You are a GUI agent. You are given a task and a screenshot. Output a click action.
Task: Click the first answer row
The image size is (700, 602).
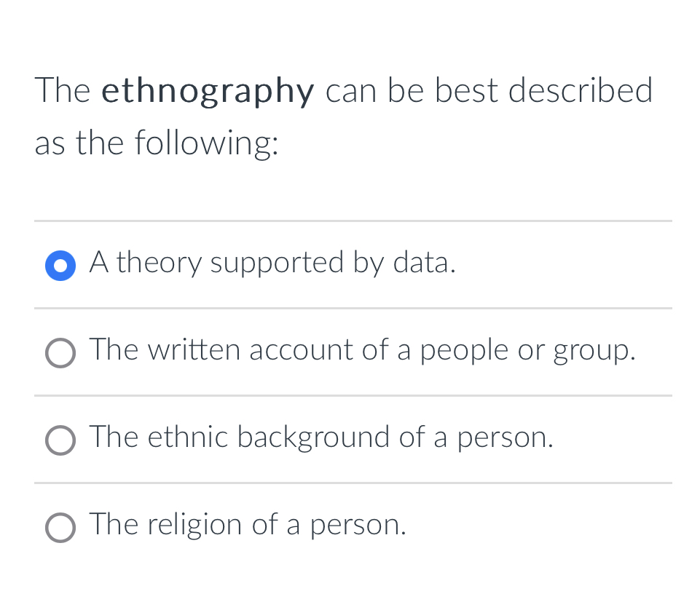(291, 264)
